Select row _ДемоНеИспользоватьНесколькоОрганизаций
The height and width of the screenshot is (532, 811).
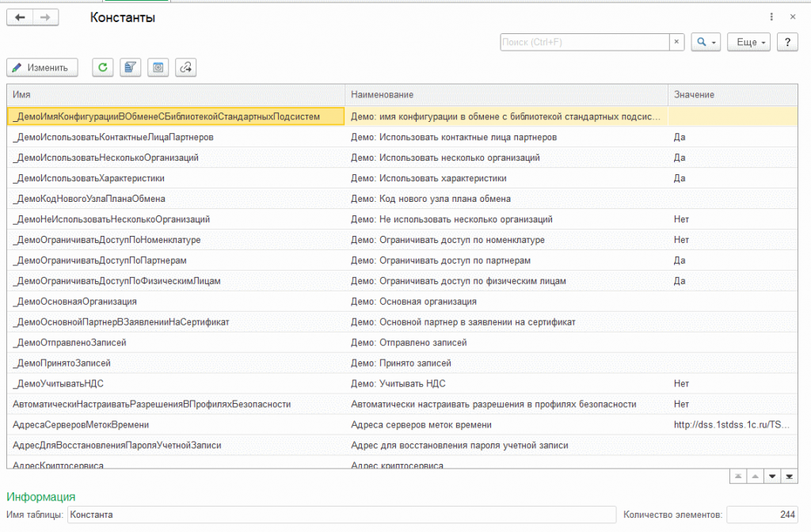[402, 219]
